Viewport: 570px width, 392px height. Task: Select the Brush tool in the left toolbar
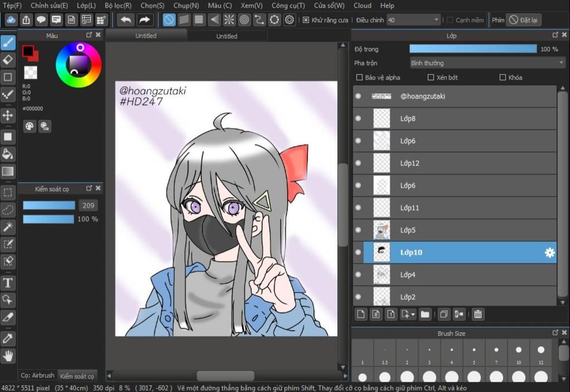(x=8, y=42)
